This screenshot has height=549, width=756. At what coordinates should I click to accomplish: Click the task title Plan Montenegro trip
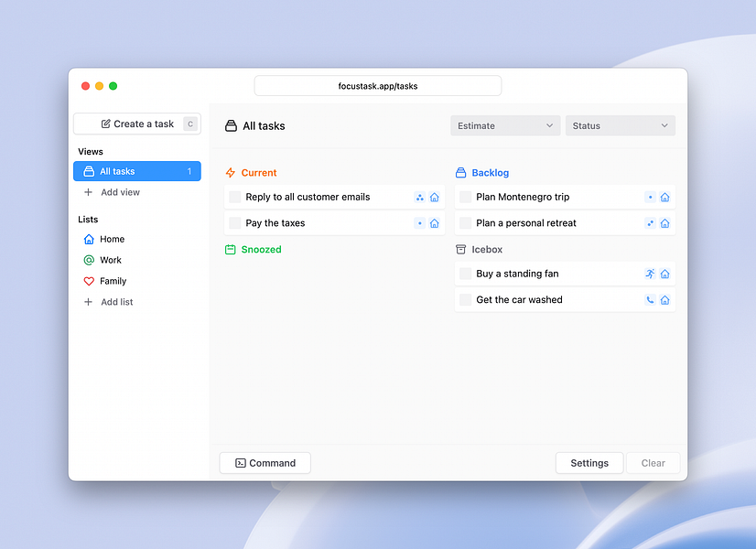pyautogui.click(x=523, y=197)
